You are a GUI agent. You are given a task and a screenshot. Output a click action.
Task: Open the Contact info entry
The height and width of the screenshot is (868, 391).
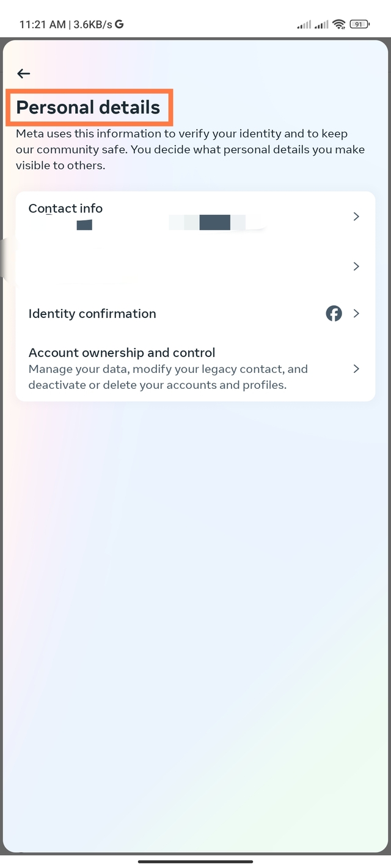click(65, 209)
